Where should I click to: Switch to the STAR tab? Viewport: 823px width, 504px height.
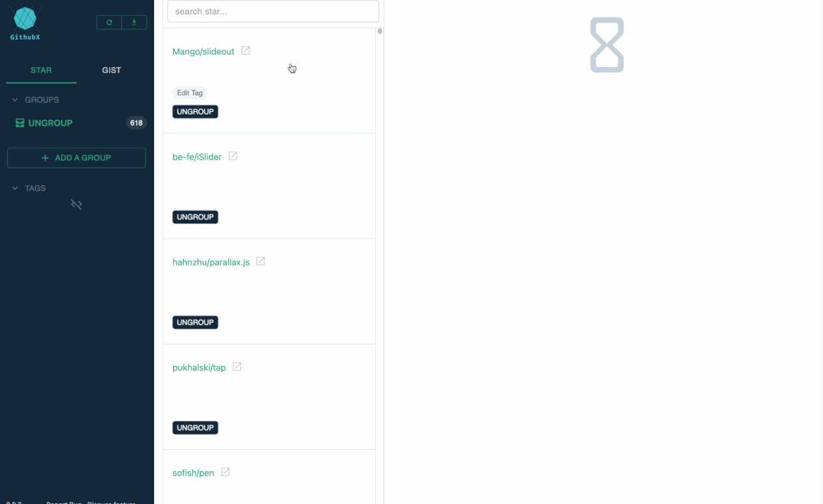point(41,70)
